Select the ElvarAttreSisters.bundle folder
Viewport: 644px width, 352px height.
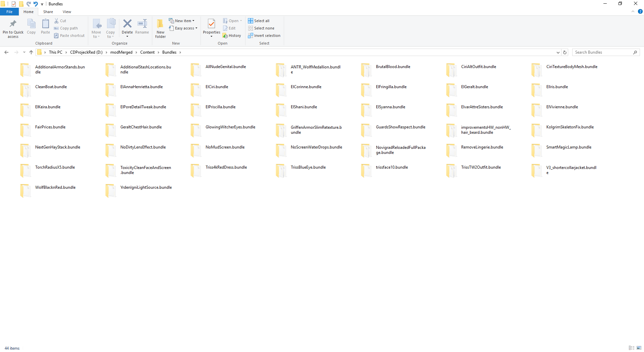(482, 107)
